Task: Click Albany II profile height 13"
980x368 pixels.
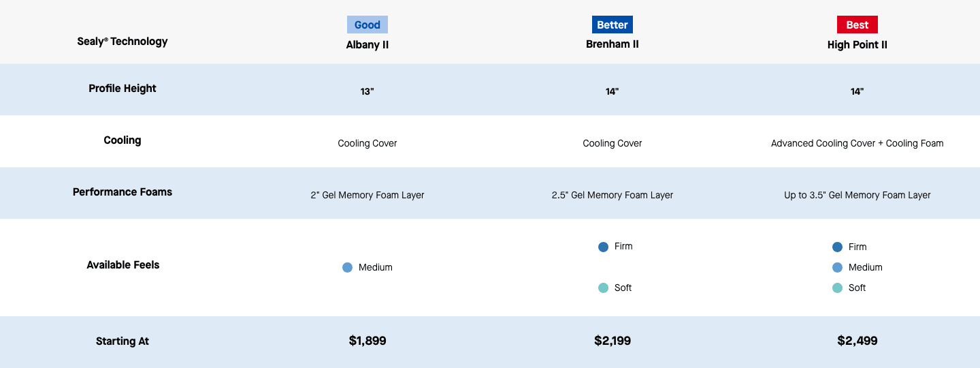Action: coord(367,91)
